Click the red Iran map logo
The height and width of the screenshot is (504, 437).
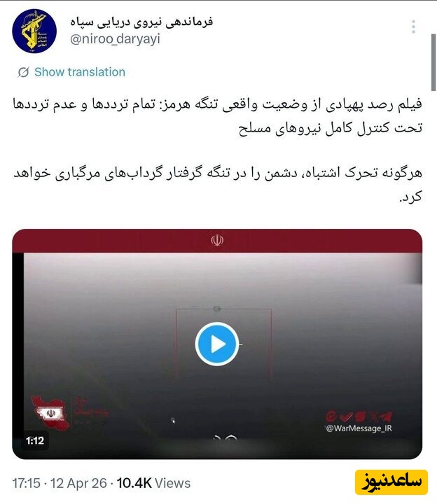tap(50, 412)
